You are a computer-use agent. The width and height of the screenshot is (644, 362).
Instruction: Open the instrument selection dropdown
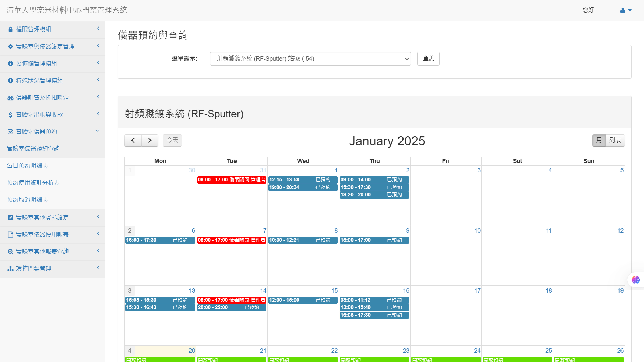[310, 59]
